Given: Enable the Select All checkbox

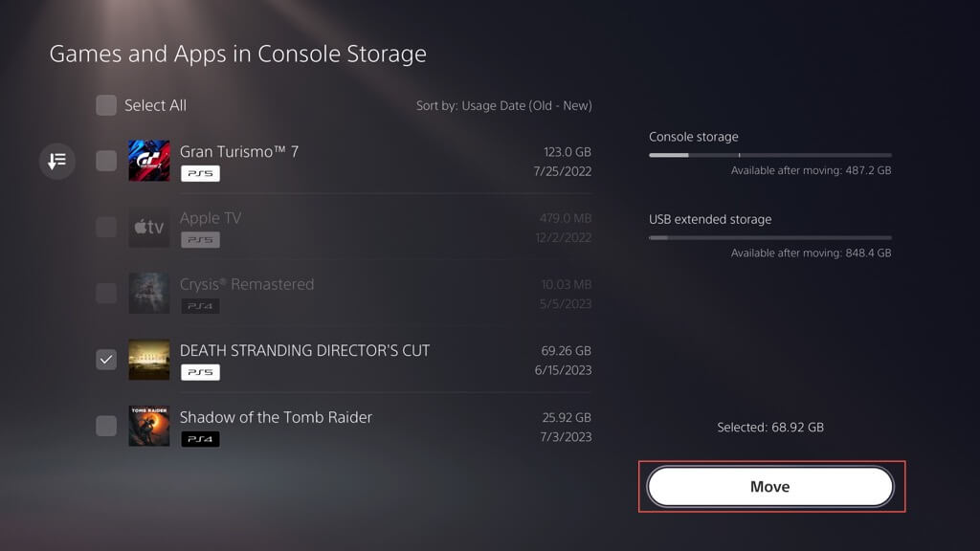Looking at the screenshot, I should [x=106, y=105].
